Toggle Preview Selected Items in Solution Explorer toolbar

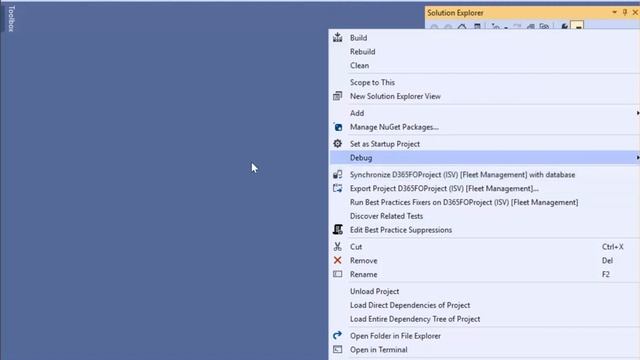pos(578,26)
